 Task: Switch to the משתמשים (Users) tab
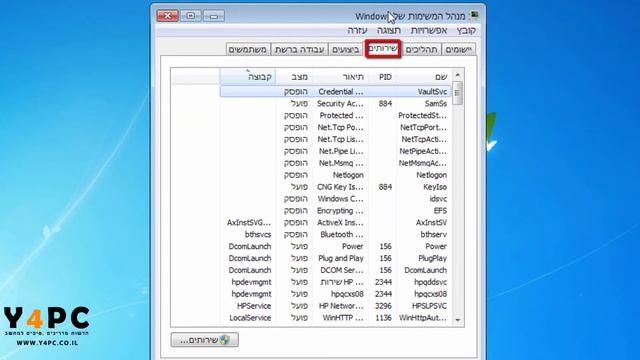click(248, 50)
